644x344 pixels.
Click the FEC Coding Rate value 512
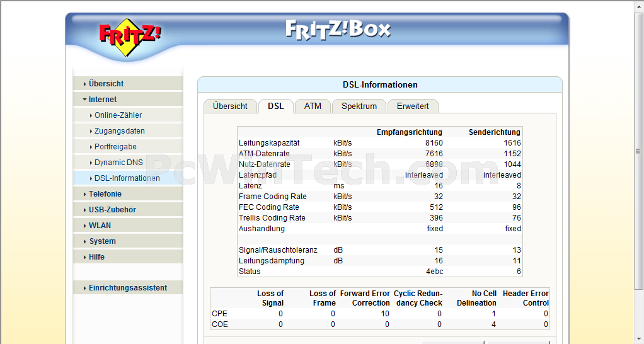tap(436, 207)
